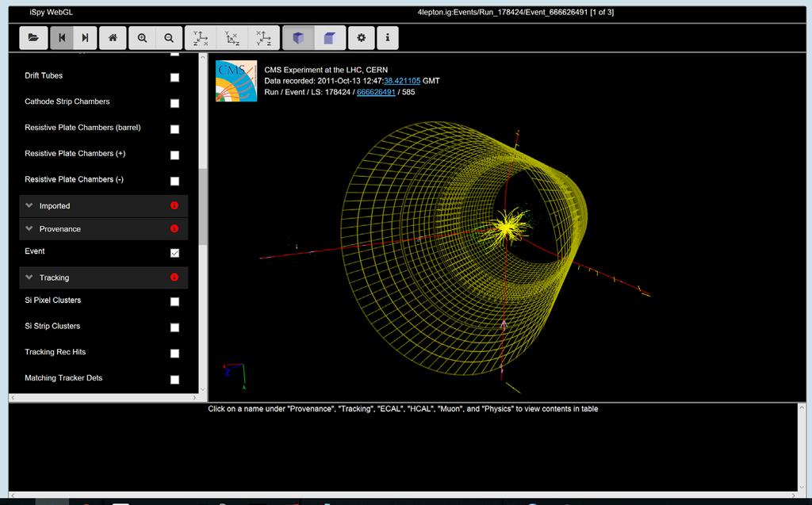Click the Tracking group header text
Image resolution: width=812 pixels, height=505 pixels.
[55, 277]
